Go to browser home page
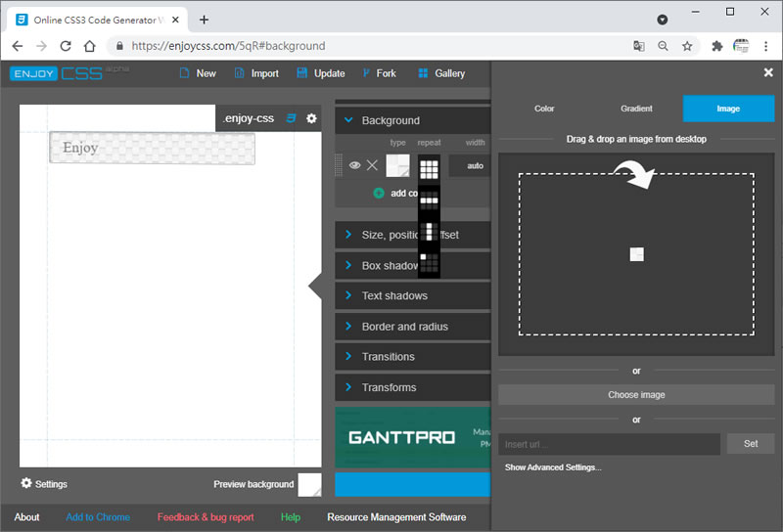783x532 pixels. coord(89,46)
